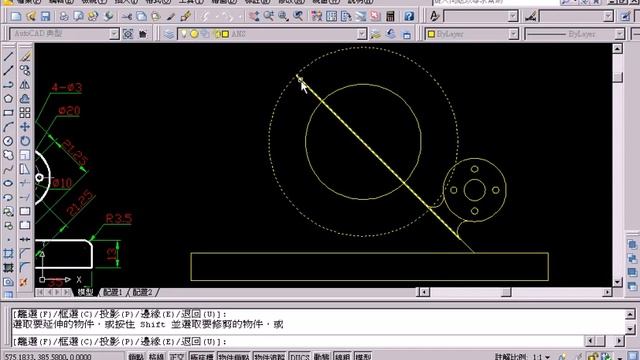Click the Zoom Previous icon
The image size is (640, 360).
pos(298,16)
